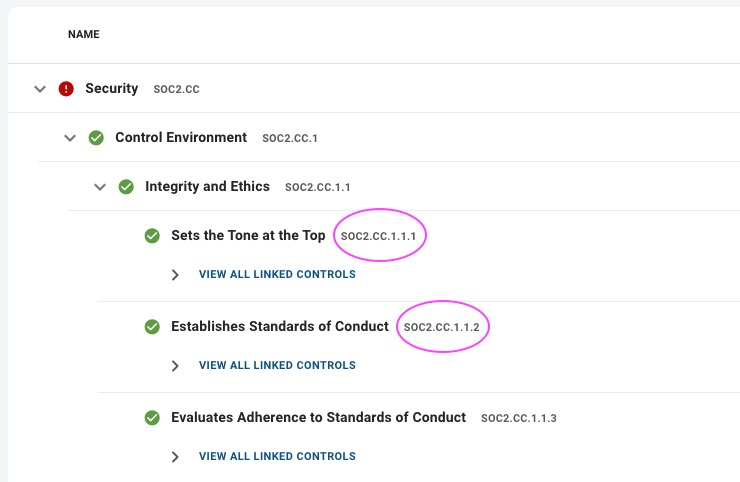Click the SOC2.CC.1.1.2 identifier label
Image resolution: width=740 pixels, height=482 pixels.
pyautogui.click(x=441, y=327)
